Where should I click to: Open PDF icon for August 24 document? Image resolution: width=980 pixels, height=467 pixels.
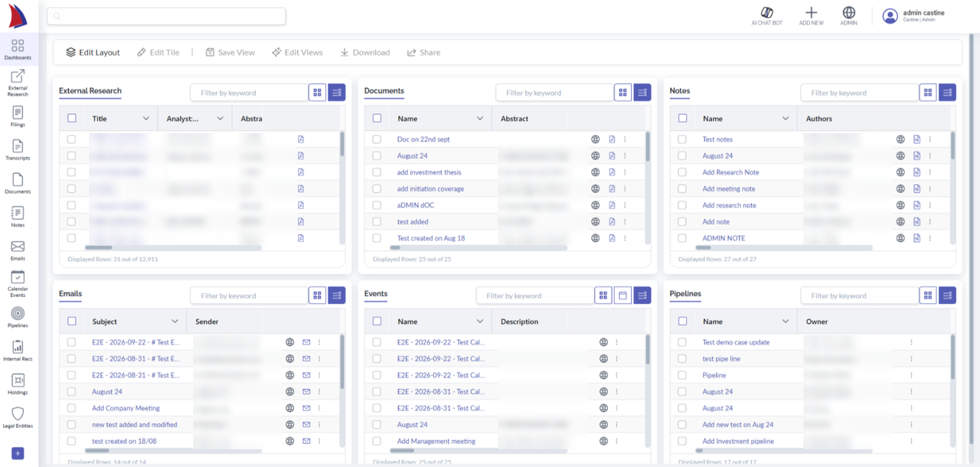point(612,155)
